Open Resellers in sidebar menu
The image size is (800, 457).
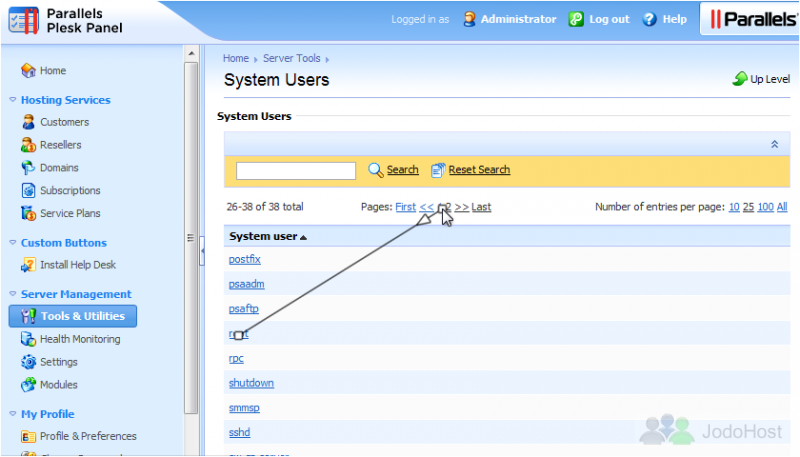[x=61, y=145]
